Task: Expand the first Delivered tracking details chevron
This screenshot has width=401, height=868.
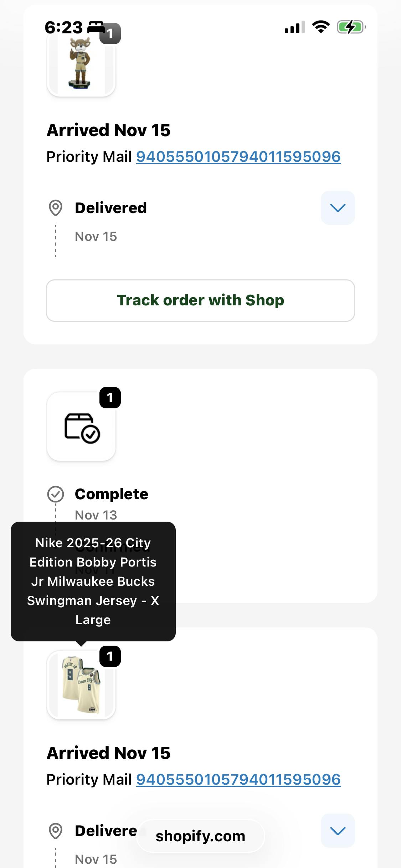Action: [338, 208]
